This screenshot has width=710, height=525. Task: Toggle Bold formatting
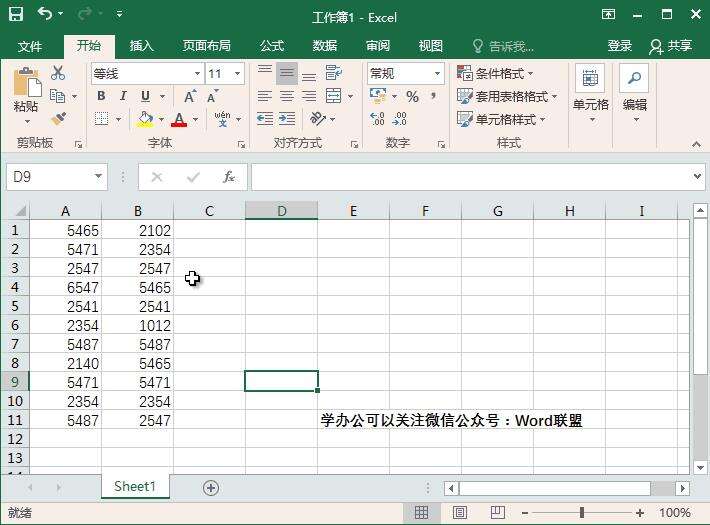point(101,97)
